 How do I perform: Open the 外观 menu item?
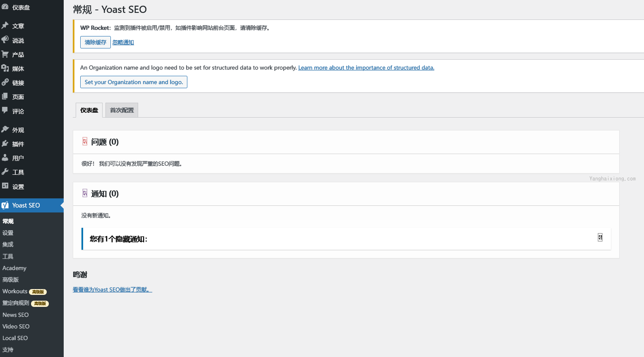(18, 130)
